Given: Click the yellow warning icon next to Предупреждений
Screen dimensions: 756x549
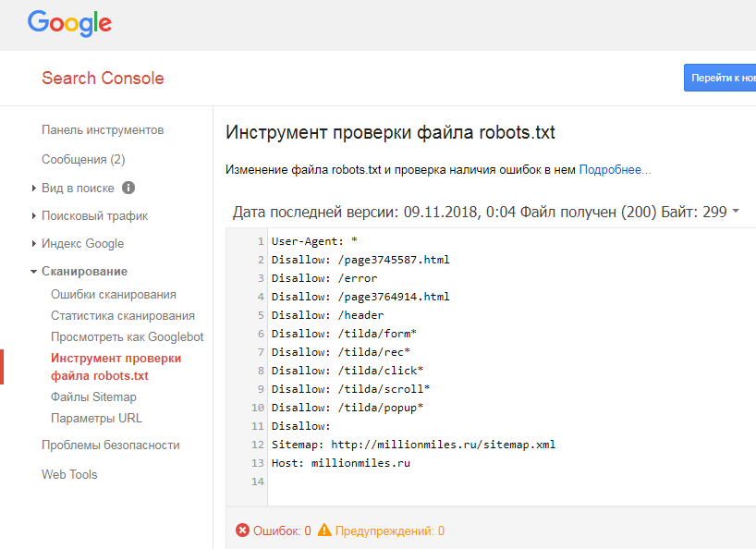Looking at the screenshot, I should coord(323,531).
